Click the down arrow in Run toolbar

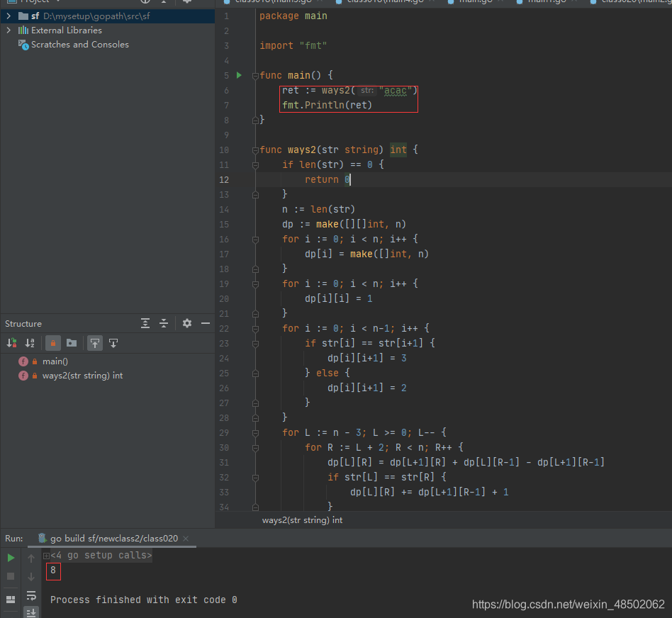31,577
